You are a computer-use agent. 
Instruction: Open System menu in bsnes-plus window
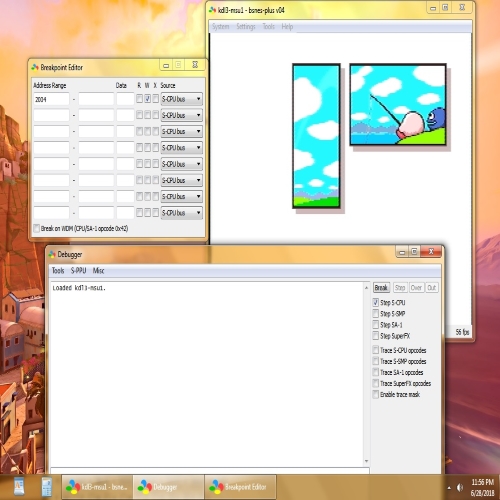pos(221,26)
